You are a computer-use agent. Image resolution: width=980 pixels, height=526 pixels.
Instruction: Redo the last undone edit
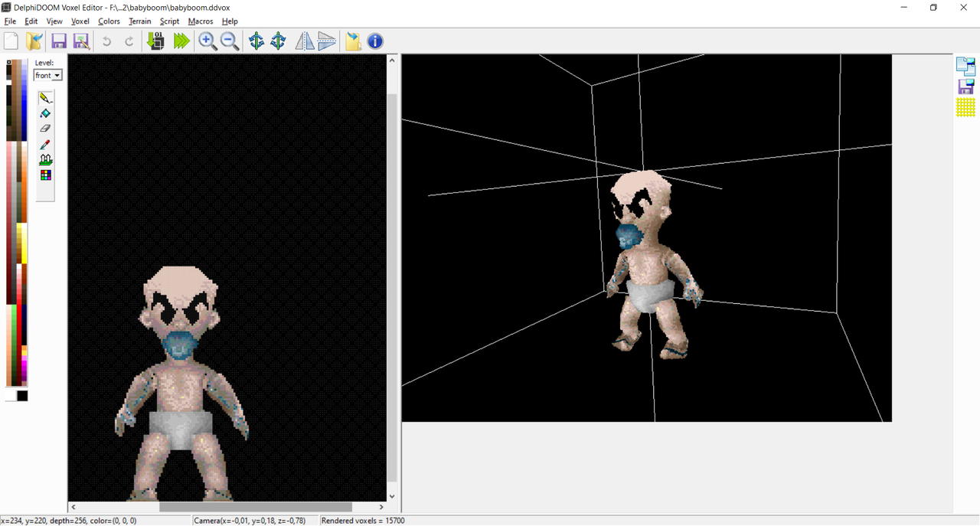click(129, 41)
